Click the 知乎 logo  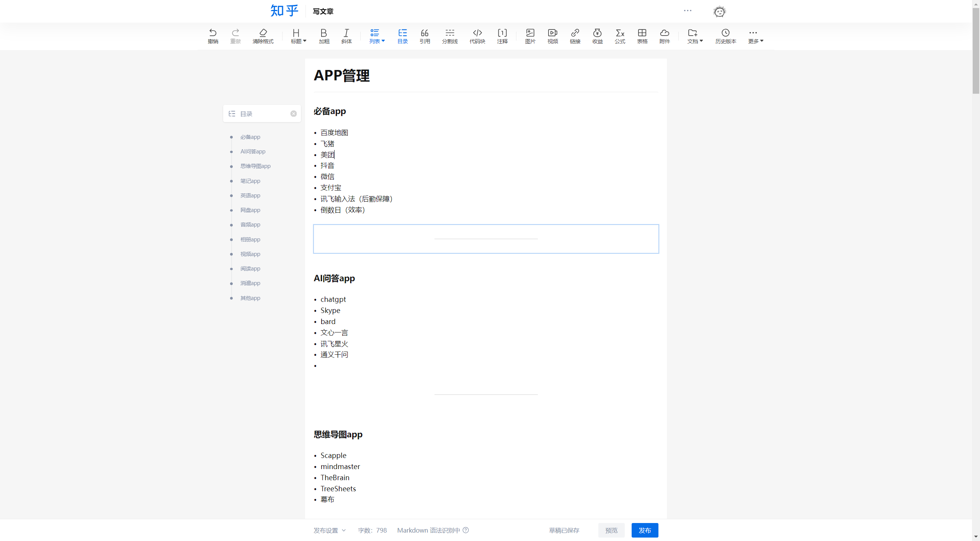pyautogui.click(x=284, y=11)
